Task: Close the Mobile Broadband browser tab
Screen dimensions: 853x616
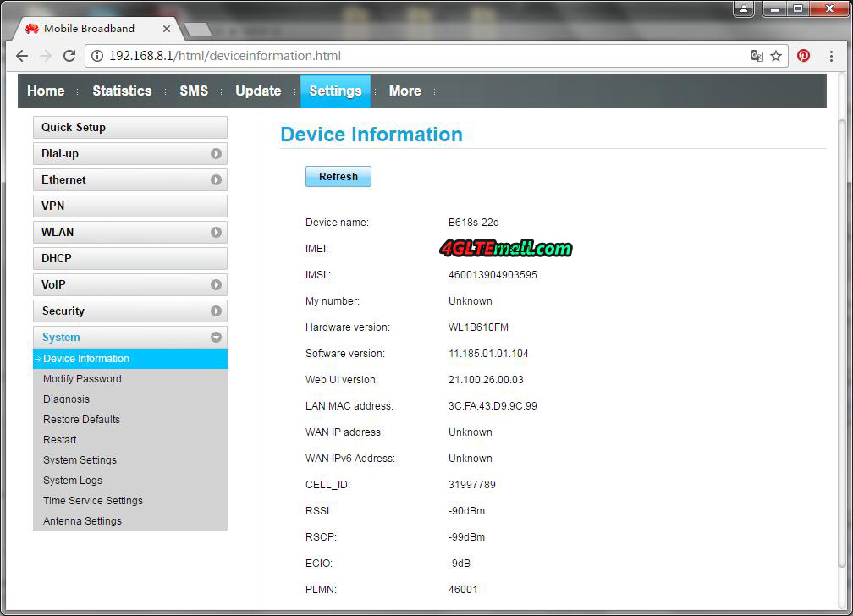Action: pos(167,28)
